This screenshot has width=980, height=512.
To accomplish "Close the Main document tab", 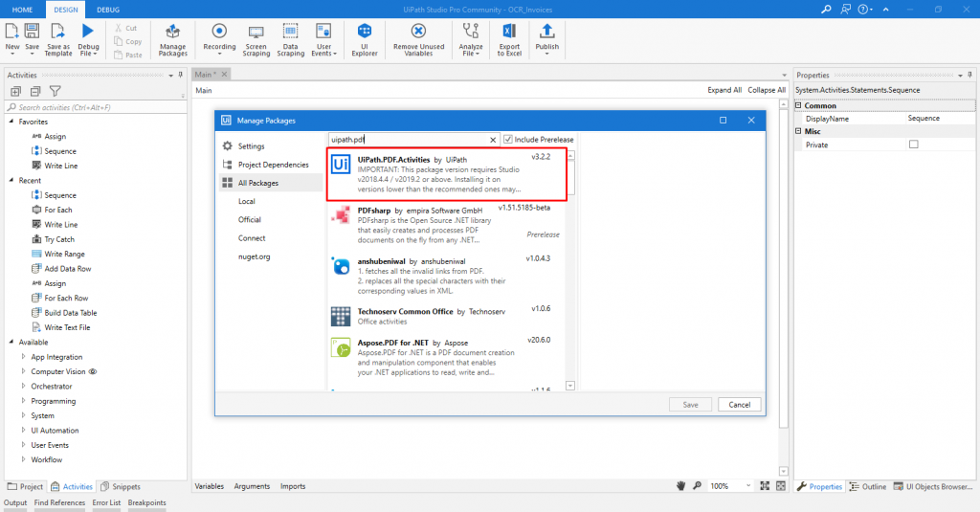I will [224, 74].
